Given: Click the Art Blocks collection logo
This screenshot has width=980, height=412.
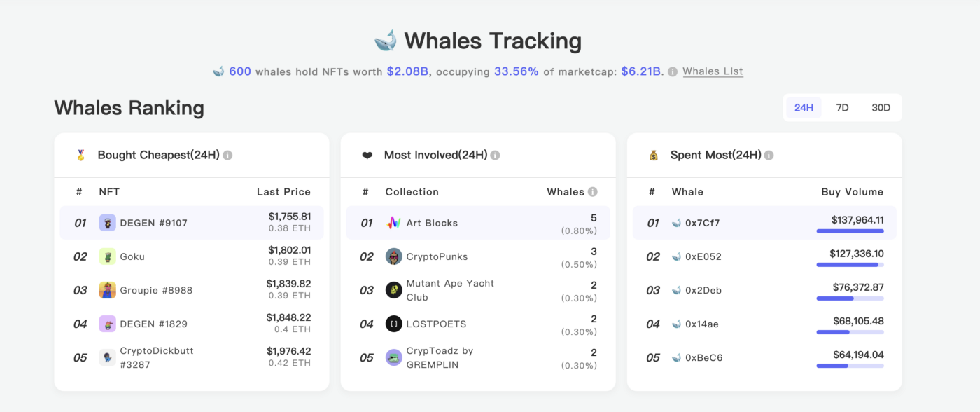Looking at the screenshot, I should 393,223.
